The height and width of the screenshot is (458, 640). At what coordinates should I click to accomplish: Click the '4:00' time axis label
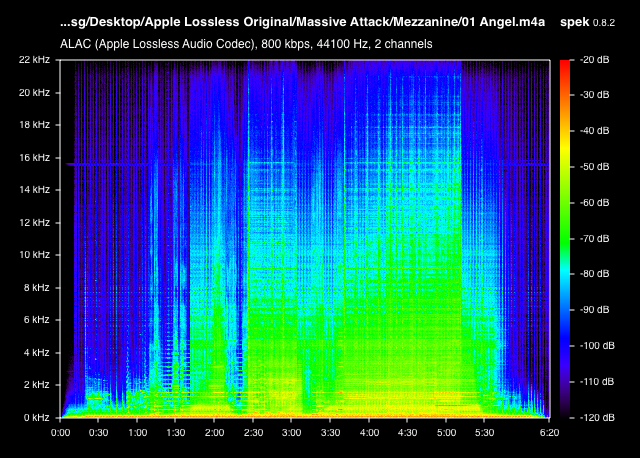click(369, 433)
